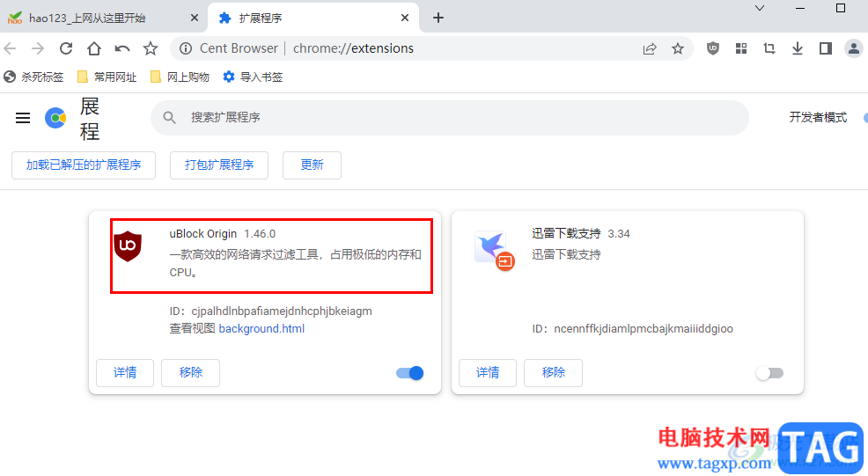Select the uBlock Origin ID text
The image size is (868, 476).
click(x=270, y=311)
